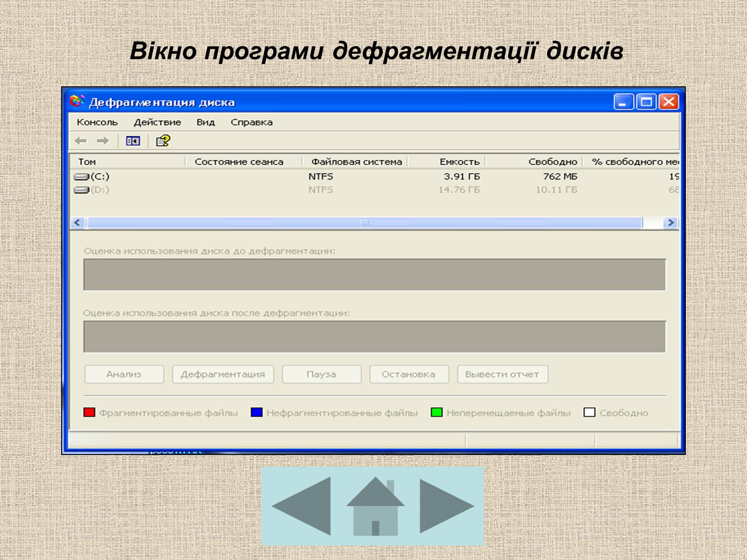Open the Справка menu
Image resolution: width=747 pixels, height=560 pixels.
coord(252,122)
